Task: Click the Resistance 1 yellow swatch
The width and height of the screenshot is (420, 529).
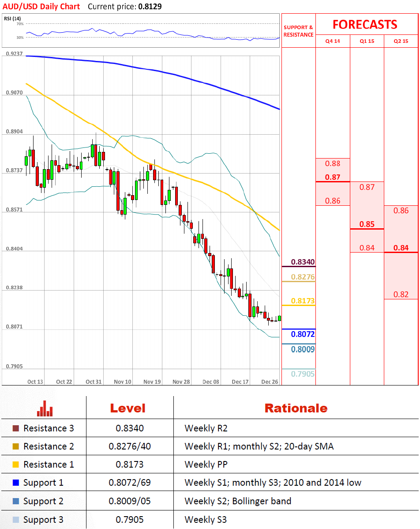Action: pos(16,465)
